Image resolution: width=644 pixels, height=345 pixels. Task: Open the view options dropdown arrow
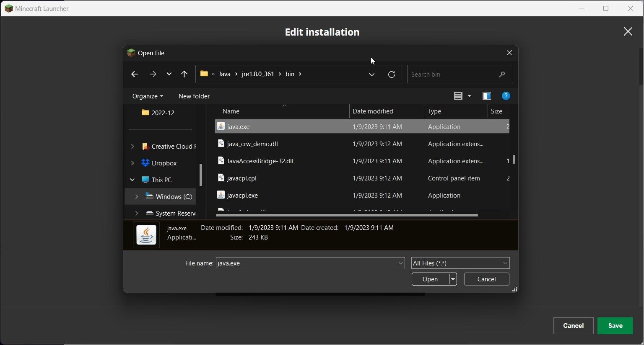[469, 96]
